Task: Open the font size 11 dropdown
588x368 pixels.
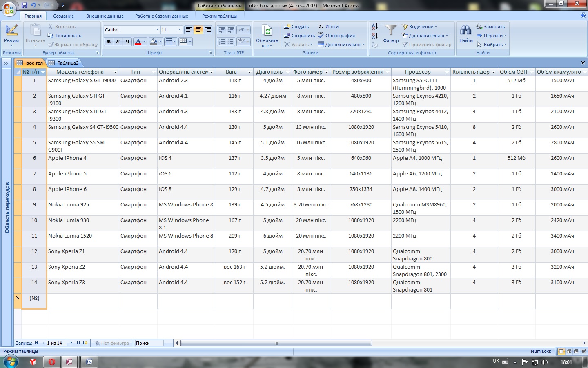Action: (180, 30)
